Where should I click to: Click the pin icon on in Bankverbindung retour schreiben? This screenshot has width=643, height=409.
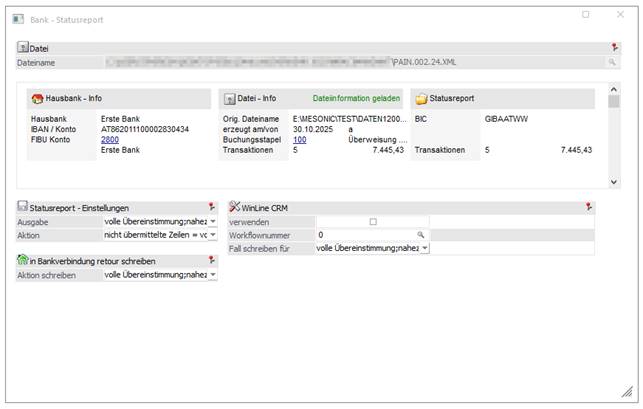pos(212,260)
